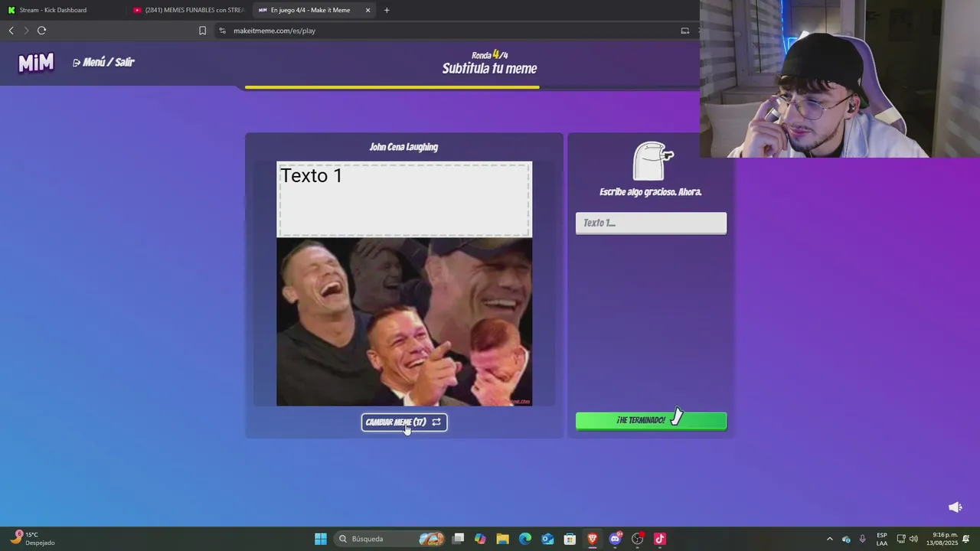Open TikTok app from taskbar
Image resolution: width=980 pixels, height=551 pixels.
(x=659, y=539)
